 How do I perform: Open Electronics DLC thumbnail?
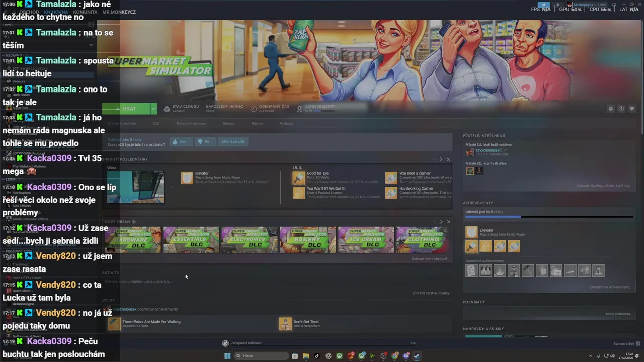click(x=250, y=240)
